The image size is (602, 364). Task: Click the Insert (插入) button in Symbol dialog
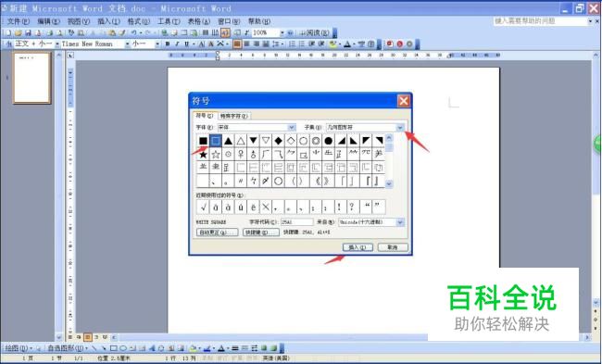tap(357, 247)
